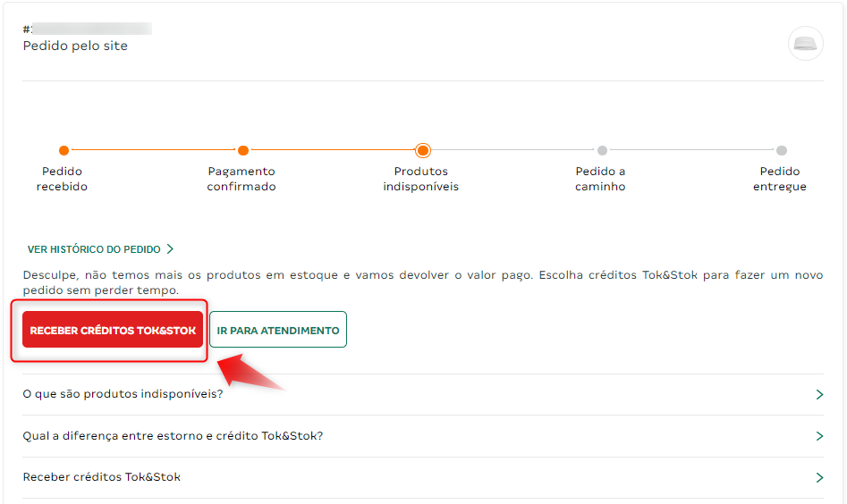Click the Pedido recebido step marker
The width and height of the screenshot is (847, 504).
click(64, 150)
